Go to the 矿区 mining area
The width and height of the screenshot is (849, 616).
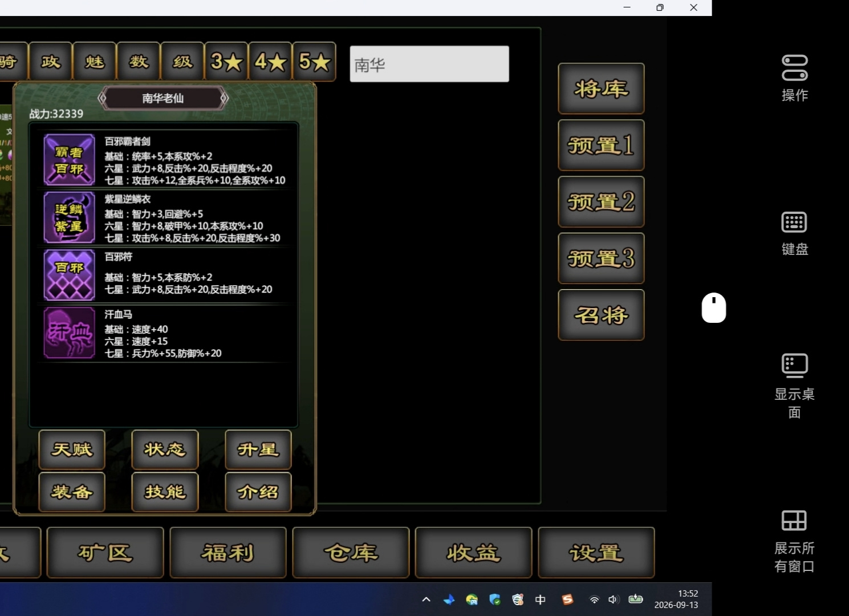coord(105,553)
